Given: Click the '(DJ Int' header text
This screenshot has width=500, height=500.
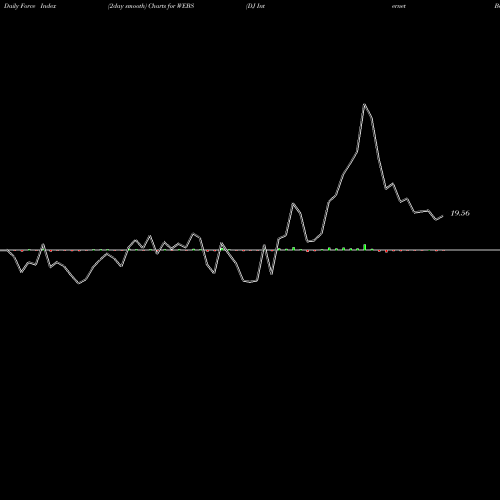Looking at the screenshot, I should tap(255, 6).
